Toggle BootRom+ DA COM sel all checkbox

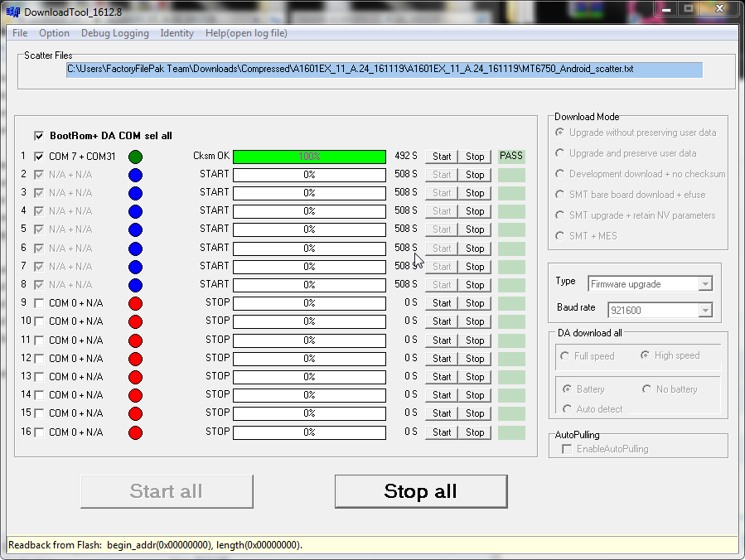click(x=39, y=137)
